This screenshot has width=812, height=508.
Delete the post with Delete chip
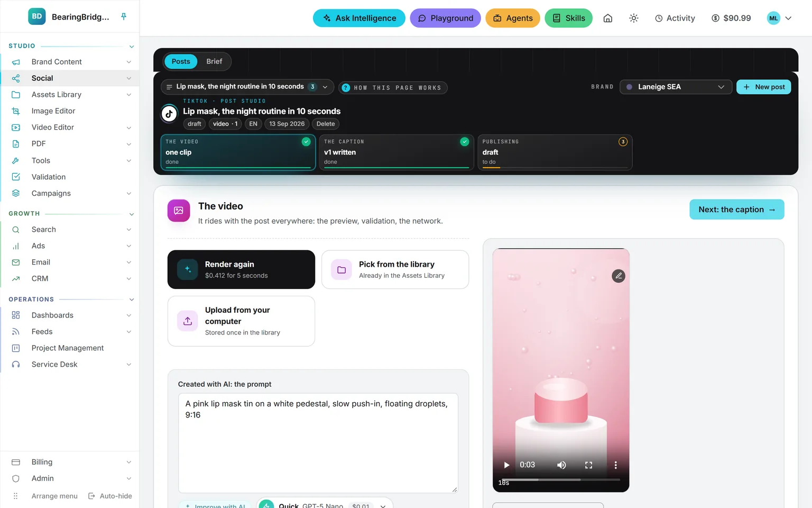[326, 124]
